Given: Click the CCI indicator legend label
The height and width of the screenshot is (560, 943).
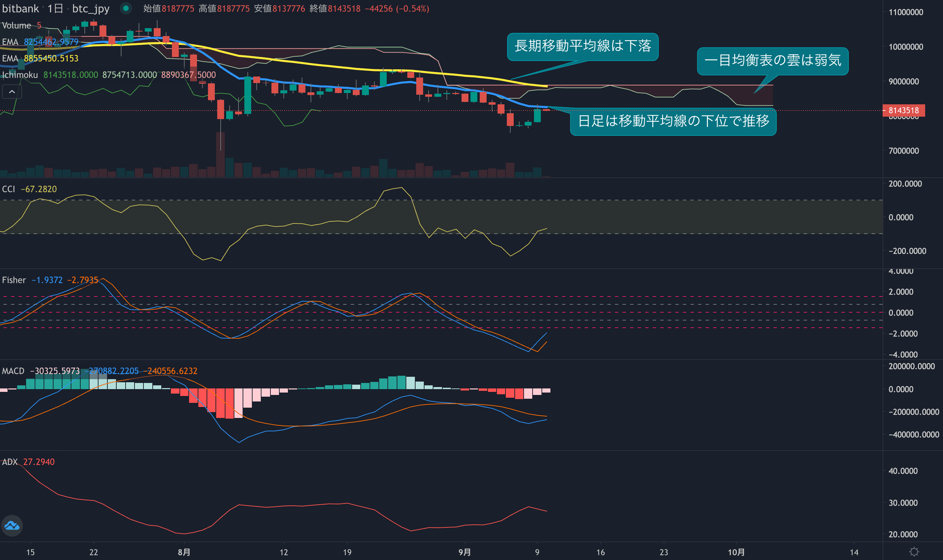Looking at the screenshot, I should coord(9,189).
